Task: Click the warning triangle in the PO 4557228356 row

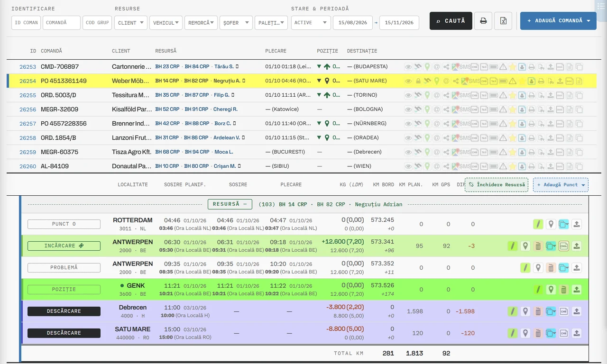Action: (x=503, y=124)
